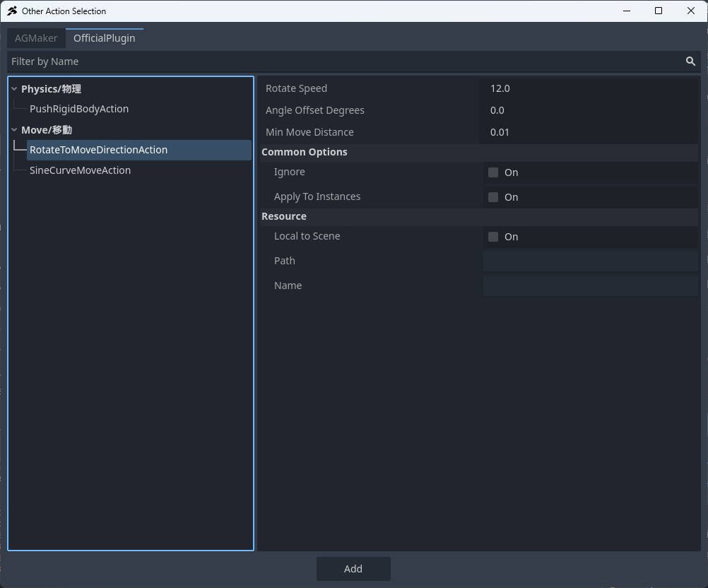Click the search magnifier icon
Screen dimensions: 708x588
coord(690,61)
